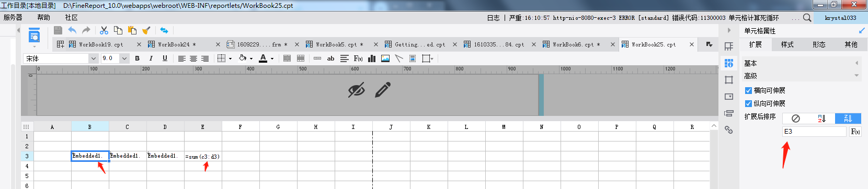868x189 pixels.
Task: Switch to the 样式 properties tab
Action: point(787,44)
